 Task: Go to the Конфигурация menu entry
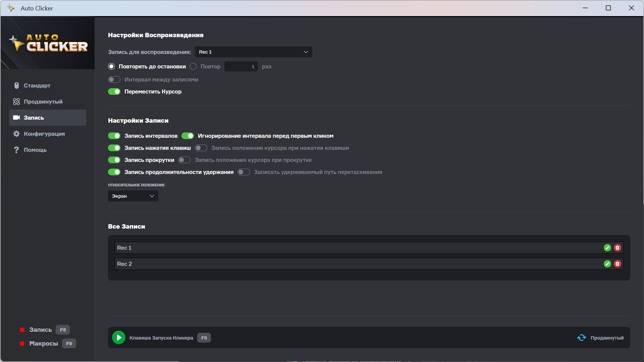(44, 134)
